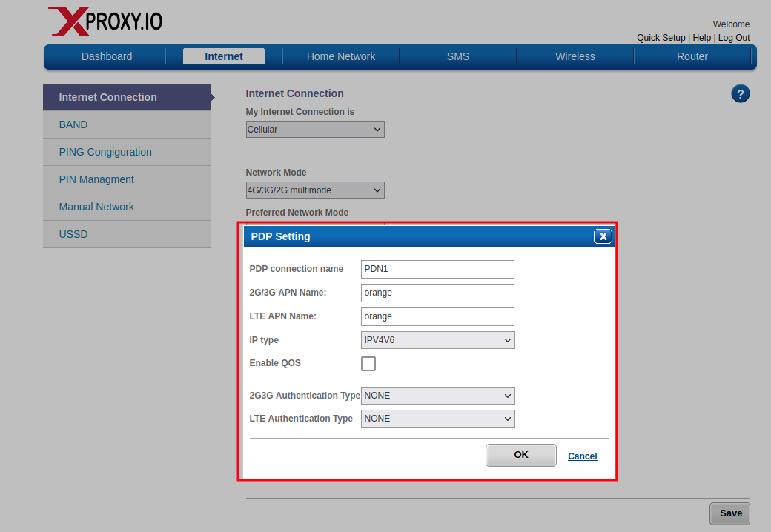Click the Cancel link
771x532 pixels.
pyautogui.click(x=582, y=456)
